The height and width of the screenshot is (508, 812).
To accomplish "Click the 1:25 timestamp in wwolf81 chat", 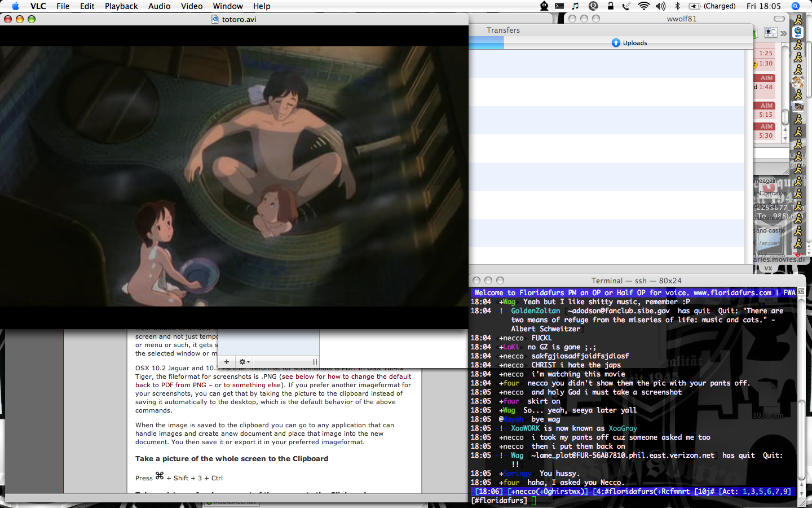I will tap(766, 53).
